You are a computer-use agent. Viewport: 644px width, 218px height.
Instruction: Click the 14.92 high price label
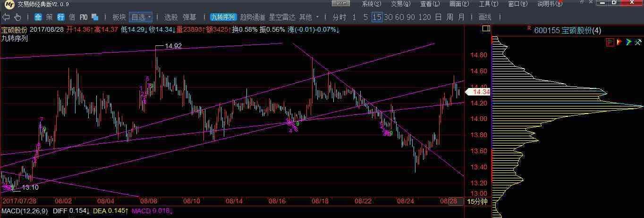point(173,46)
